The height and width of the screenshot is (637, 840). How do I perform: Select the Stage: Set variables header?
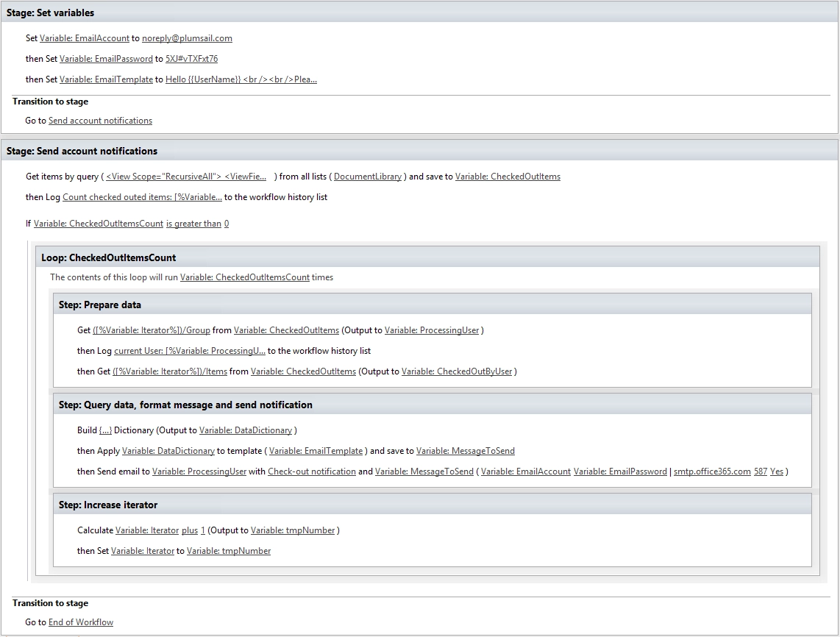[x=419, y=13]
